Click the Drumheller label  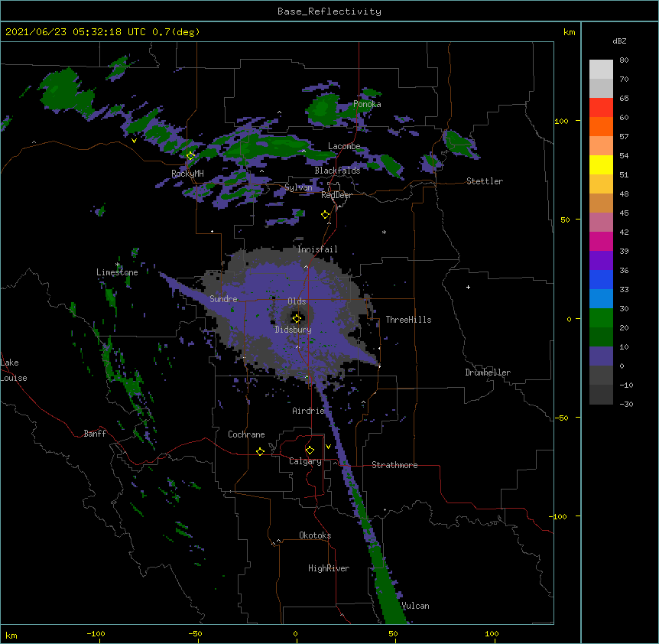pyautogui.click(x=488, y=372)
